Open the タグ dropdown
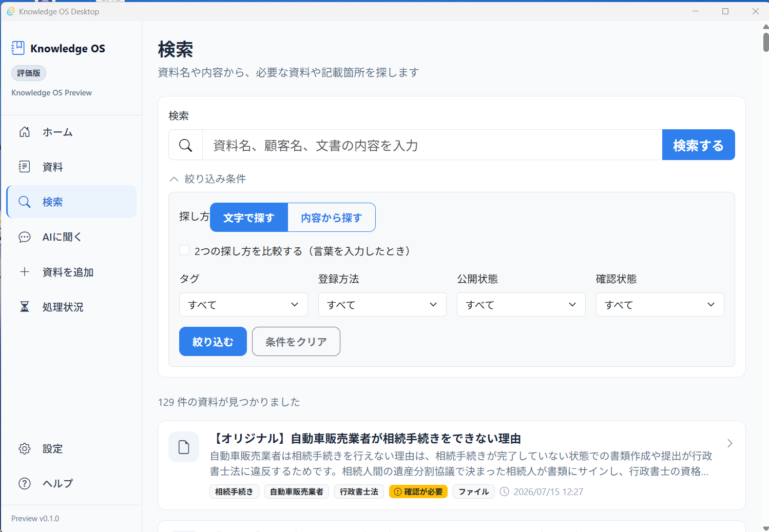The image size is (769, 532). coord(243,305)
